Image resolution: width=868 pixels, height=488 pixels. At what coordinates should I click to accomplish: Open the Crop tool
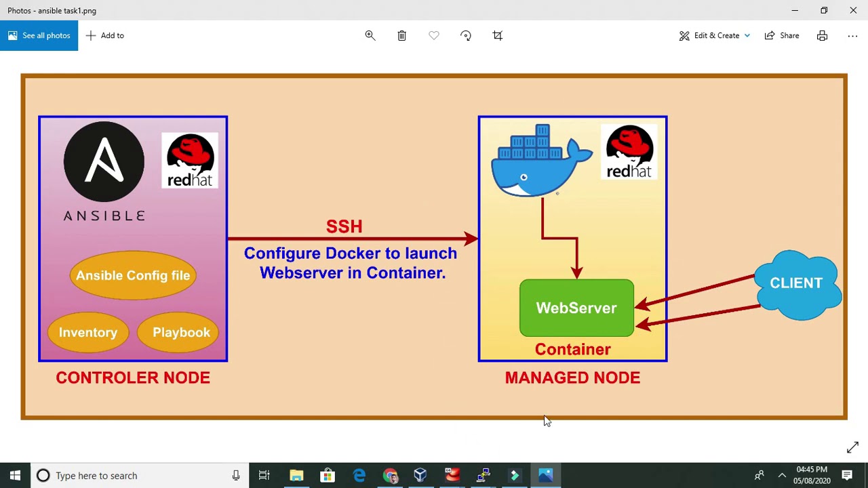[x=498, y=35]
